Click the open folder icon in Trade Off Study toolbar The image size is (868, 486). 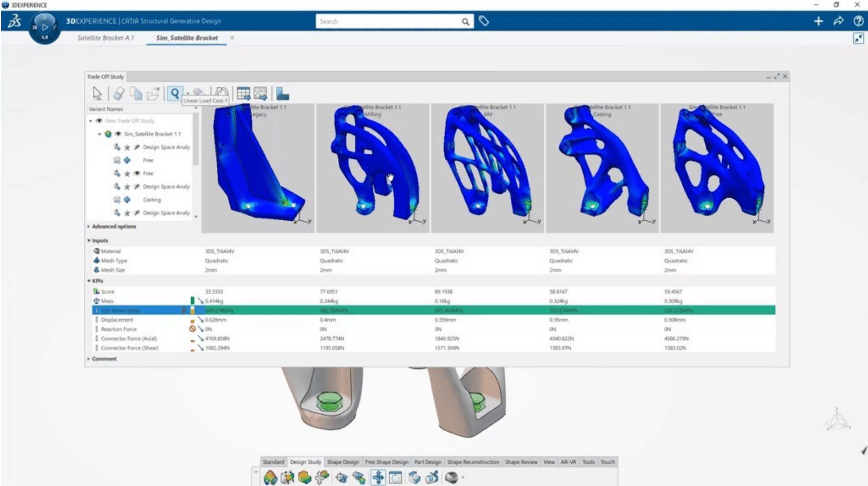coord(153,93)
